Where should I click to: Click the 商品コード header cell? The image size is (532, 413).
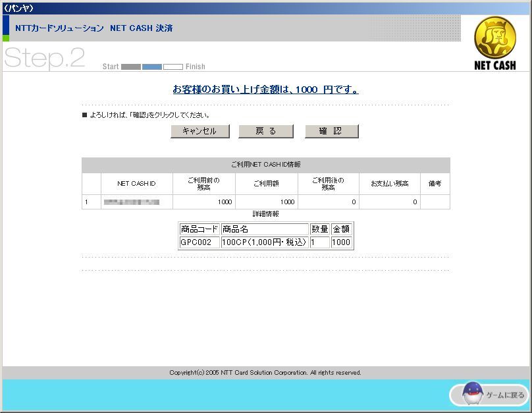click(199, 229)
